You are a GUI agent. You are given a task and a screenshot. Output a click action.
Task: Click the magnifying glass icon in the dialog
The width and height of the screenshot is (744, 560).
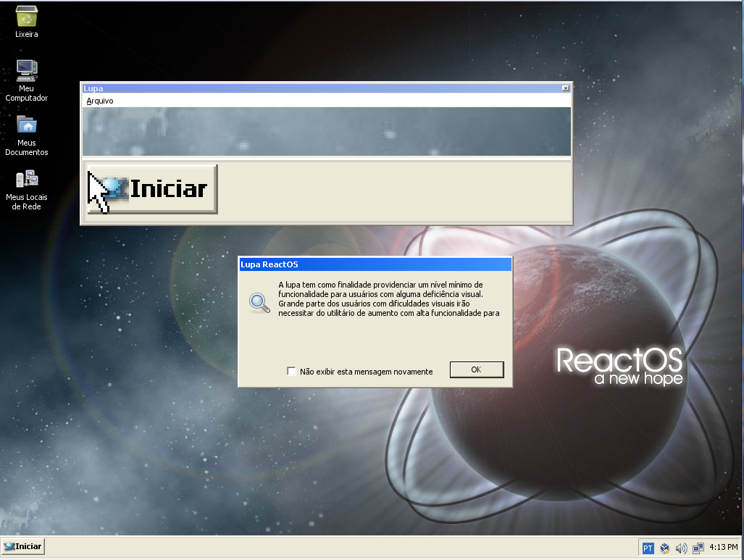(x=259, y=303)
